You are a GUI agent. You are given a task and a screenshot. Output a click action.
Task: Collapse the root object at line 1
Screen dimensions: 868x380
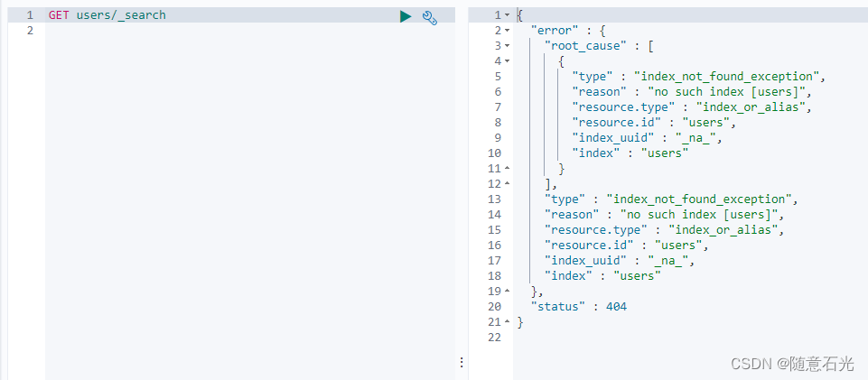[x=507, y=15]
